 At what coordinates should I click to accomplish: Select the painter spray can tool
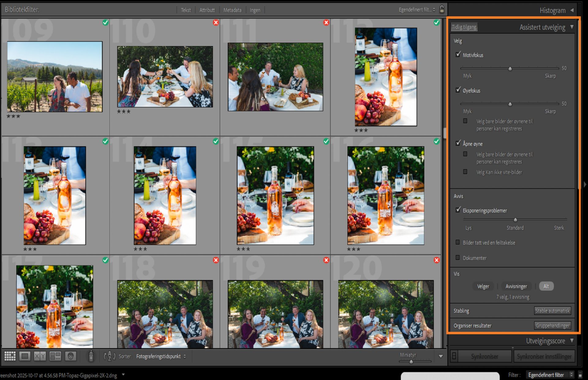91,356
